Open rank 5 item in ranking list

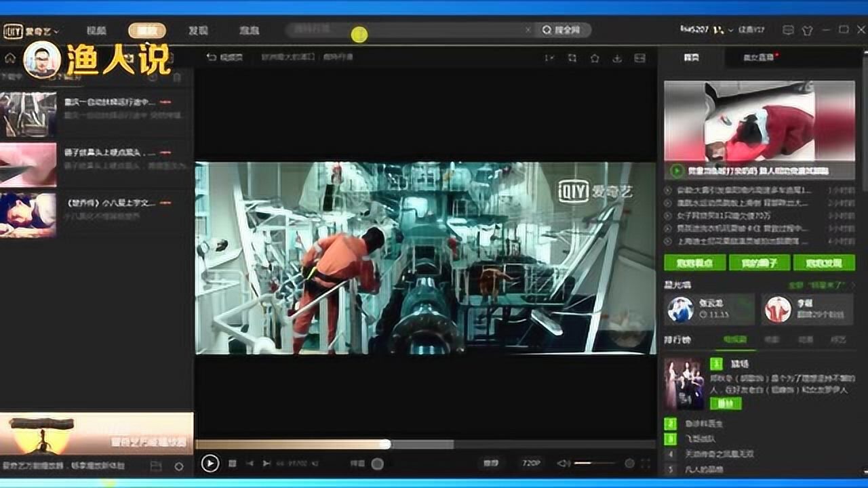pyautogui.click(x=704, y=469)
